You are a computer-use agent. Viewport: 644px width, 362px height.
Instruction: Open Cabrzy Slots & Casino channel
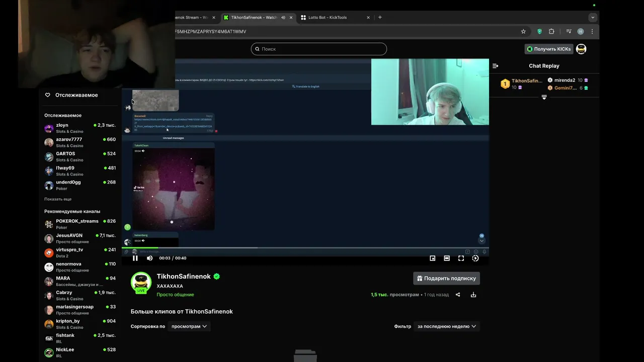point(80,295)
